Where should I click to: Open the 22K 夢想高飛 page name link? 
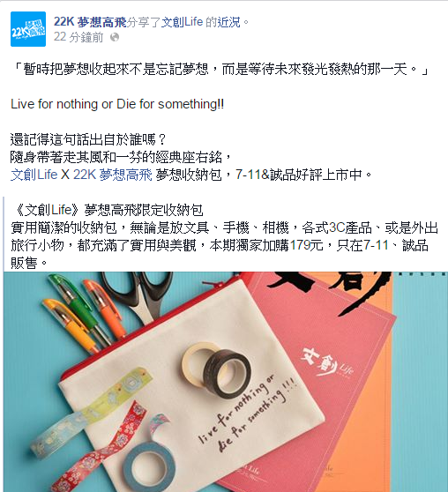[x=90, y=22]
